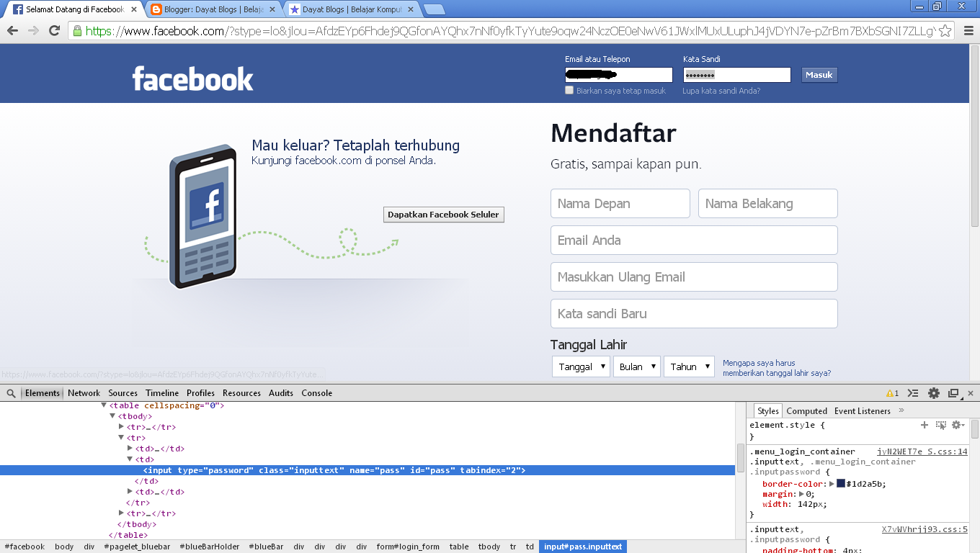Bookmark this page with the star icon
This screenshot has height=553, width=980.
coord(945,31)
